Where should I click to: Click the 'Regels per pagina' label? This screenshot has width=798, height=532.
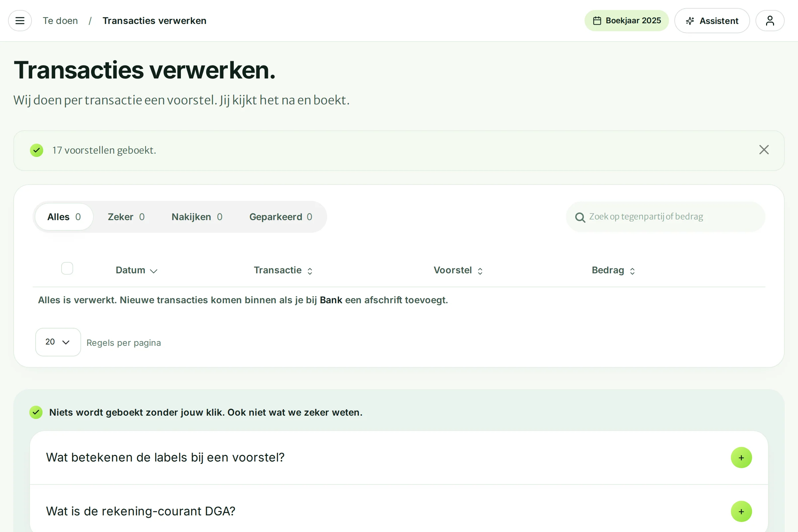(x=123, y=343)
